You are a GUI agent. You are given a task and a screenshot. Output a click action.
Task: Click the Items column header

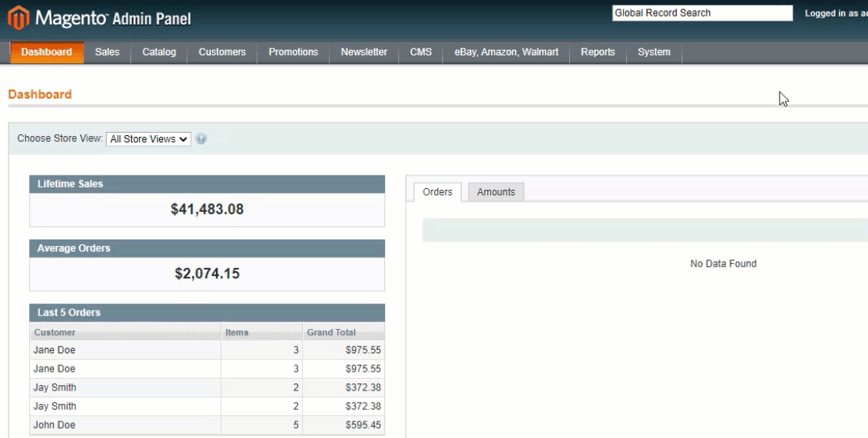(262, 332)
